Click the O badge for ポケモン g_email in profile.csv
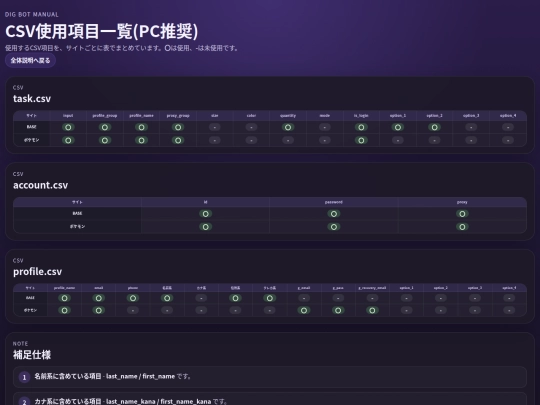Screen dimensions: 540x405 [304, 310]
